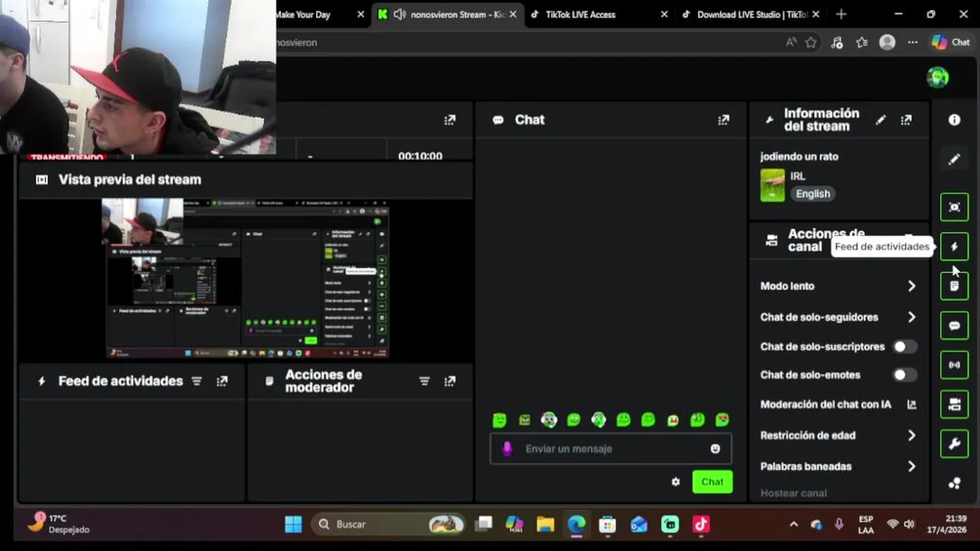980x551 pixels.
Task: Enable Chat de solo-emotes switch
Action: point(905,375)
